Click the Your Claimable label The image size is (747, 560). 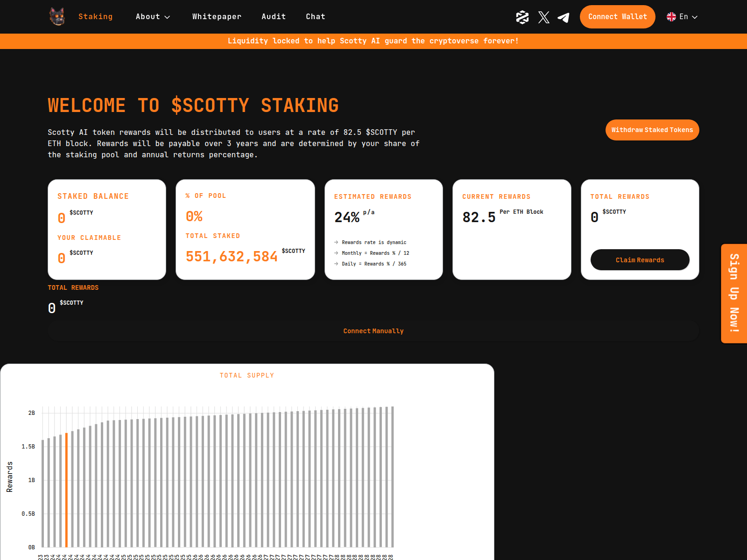tap(89, 238)
